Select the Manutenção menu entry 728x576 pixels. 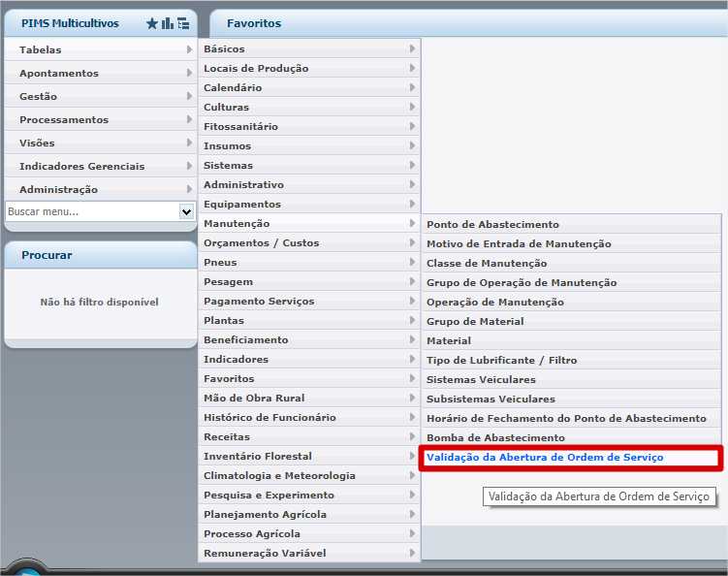309,223
